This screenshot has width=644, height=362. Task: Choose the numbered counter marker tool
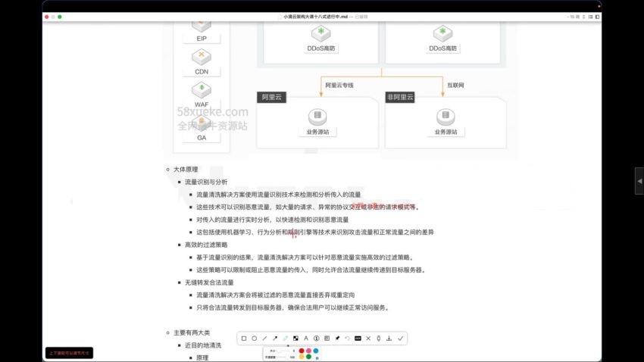click(x=316, y=339)
